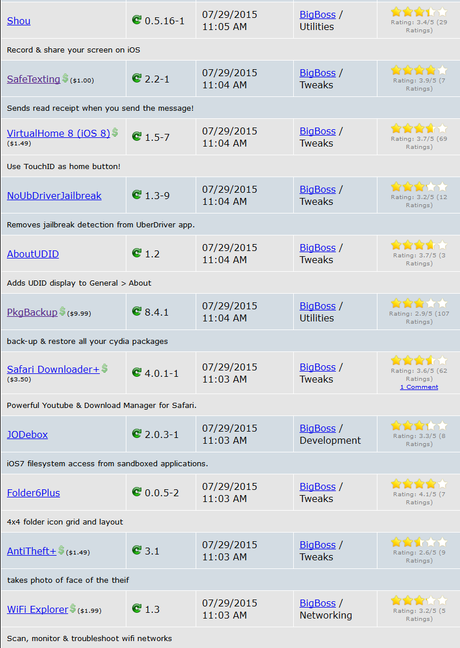Open the JODebox package link
The height and width of the screenshot is (648, 460).
click(27, 434)
